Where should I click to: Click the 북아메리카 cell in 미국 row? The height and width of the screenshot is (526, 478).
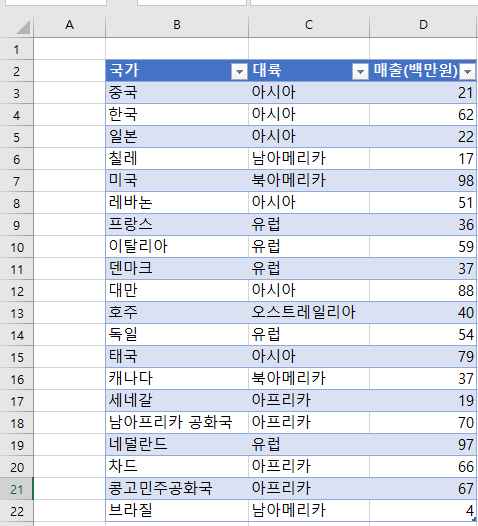coord(309,181)
